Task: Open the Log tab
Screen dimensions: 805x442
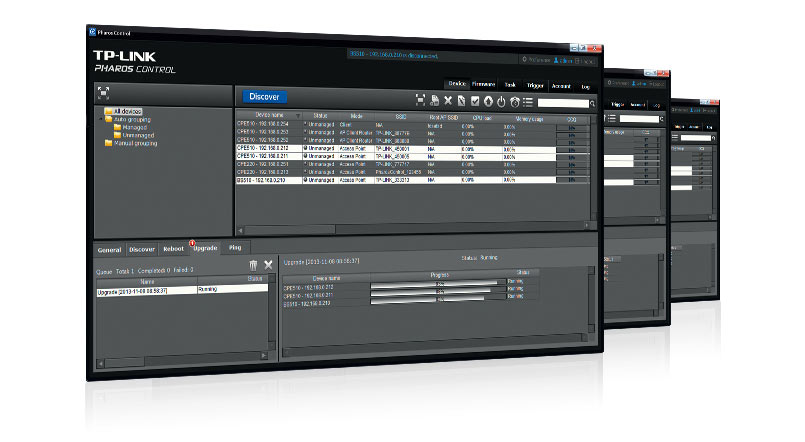Action: coord(585,87)
